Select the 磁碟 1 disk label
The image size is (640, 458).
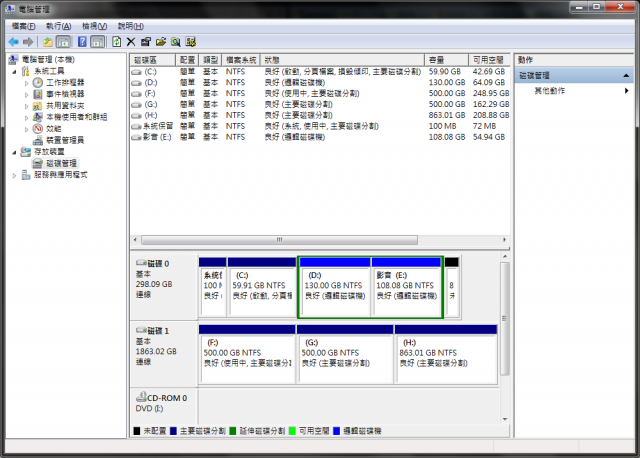click(x=164, y=354)
